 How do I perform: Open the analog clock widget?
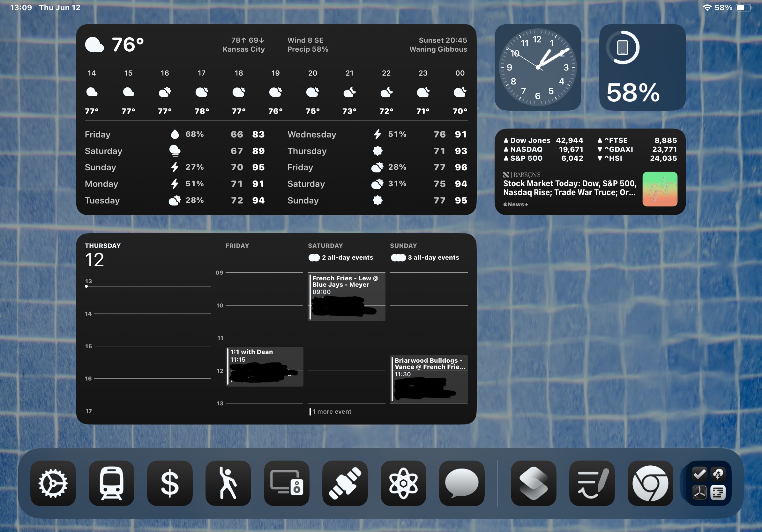click(538, 67)
